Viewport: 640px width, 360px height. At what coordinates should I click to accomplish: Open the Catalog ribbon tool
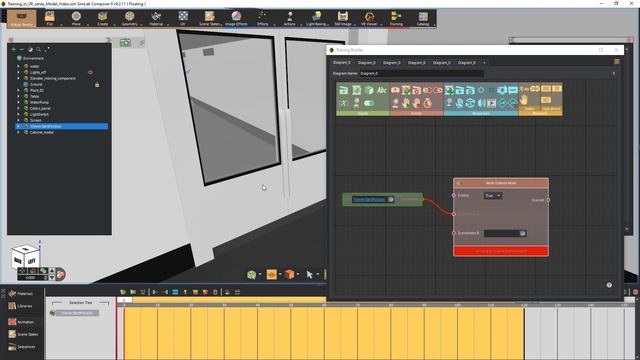click(x=423, y=18)
